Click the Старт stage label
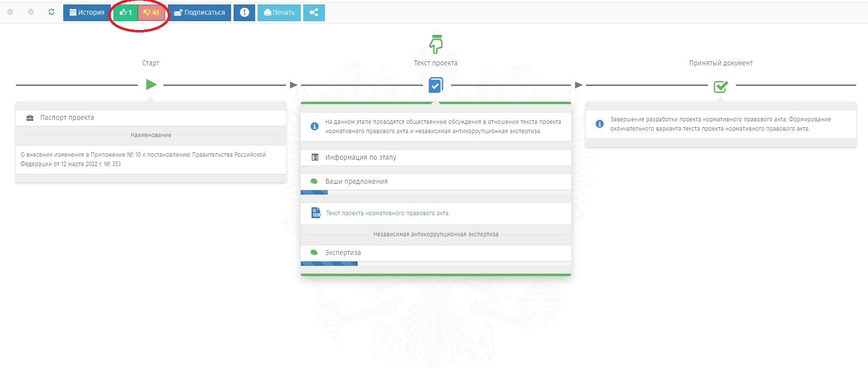The image size is (868, 368). [x=151, y=63]
